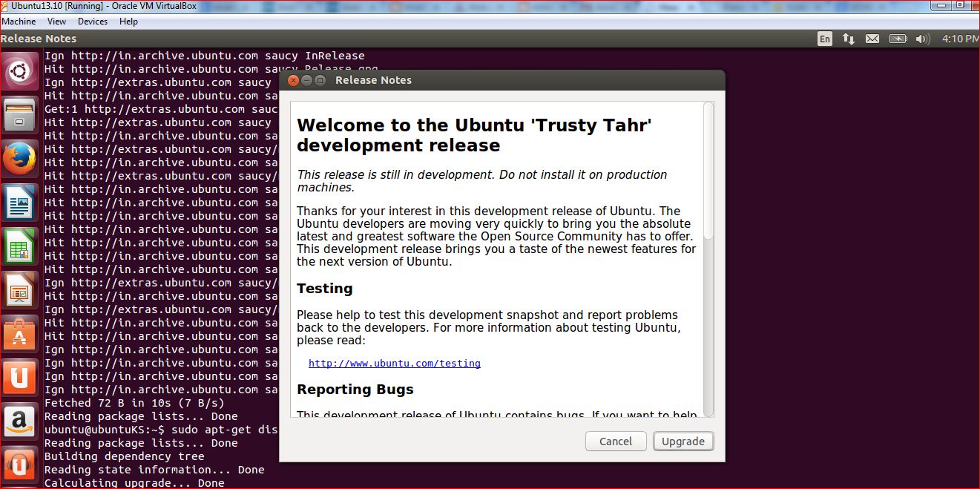Click terminal line 'Reading state information... Done'
Image resolution: width=980 pixels, height=489 pixels.
point(154,470)
